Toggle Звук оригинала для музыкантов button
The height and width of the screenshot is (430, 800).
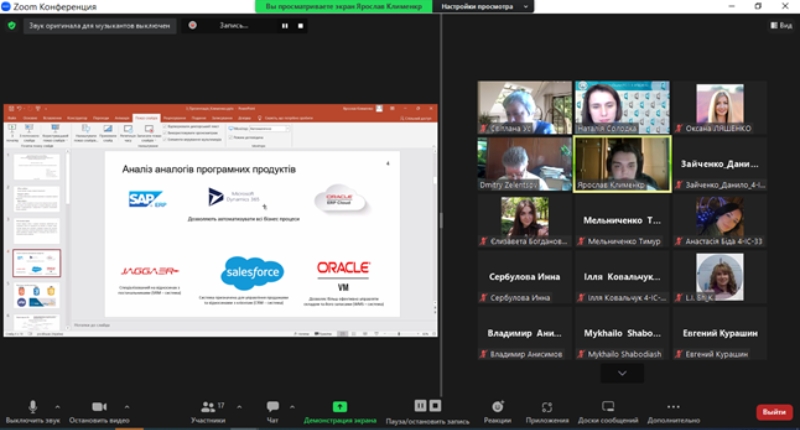tap(99, 25)
